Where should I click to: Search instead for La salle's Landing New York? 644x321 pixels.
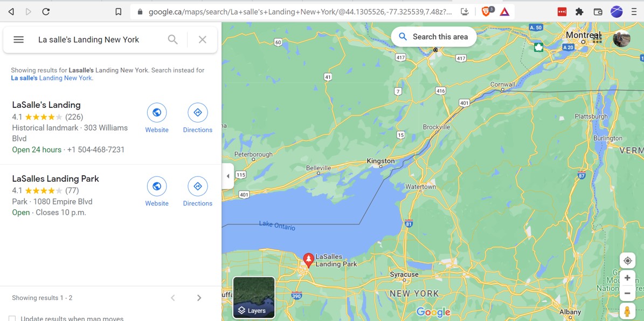[x=52, y=78]
